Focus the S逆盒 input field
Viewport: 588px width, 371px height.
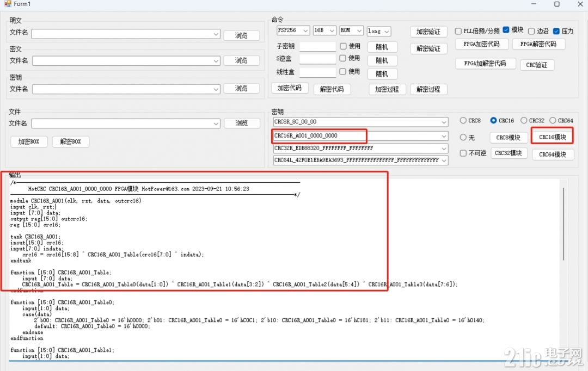tap(317, 59)
